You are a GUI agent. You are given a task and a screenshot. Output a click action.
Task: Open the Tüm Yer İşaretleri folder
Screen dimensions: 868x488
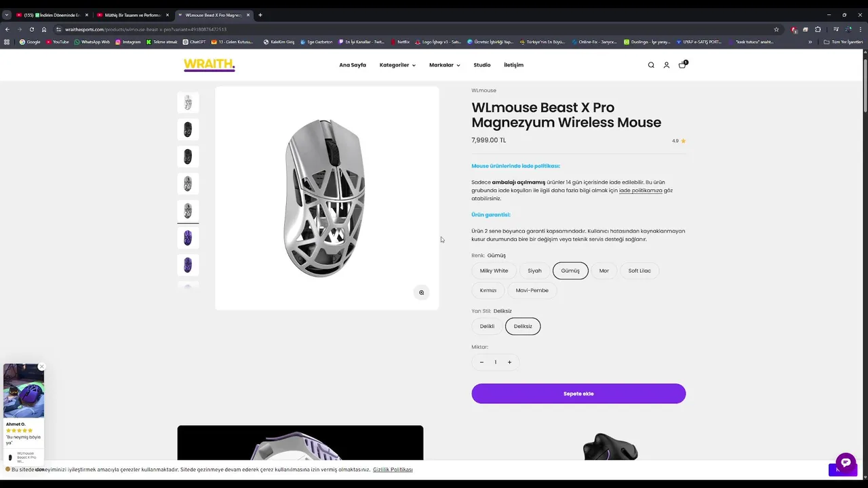pyautogui.click(x=843, y=42)
